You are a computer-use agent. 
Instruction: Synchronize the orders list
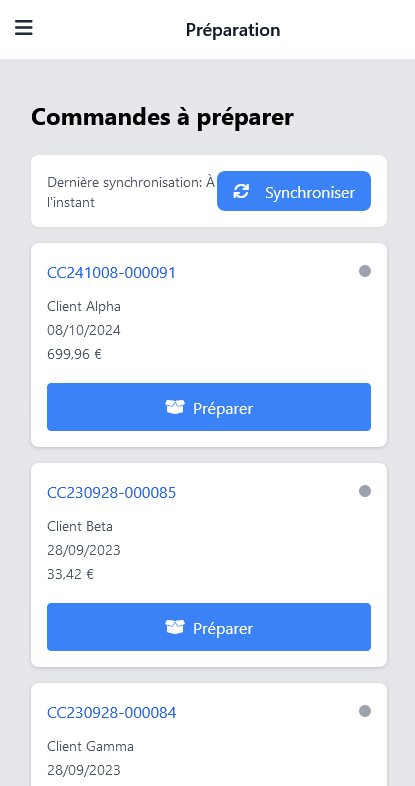[x=294, y=191]
